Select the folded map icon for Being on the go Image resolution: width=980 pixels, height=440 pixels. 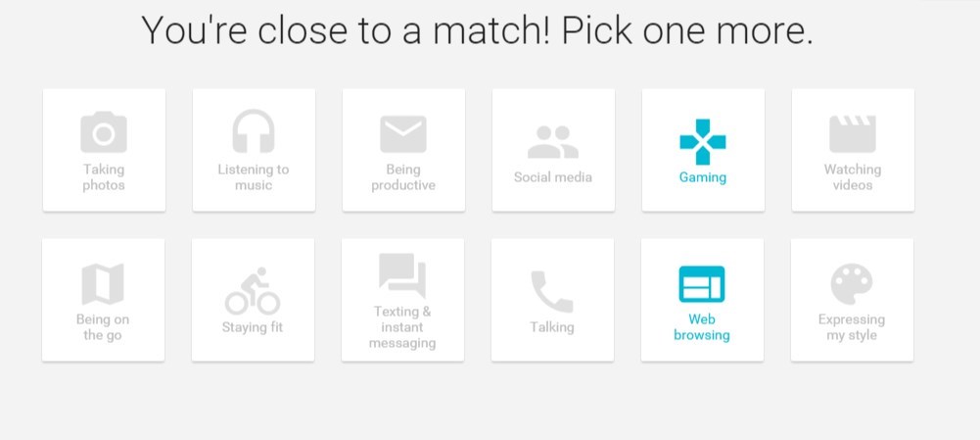tap(103, 284)
